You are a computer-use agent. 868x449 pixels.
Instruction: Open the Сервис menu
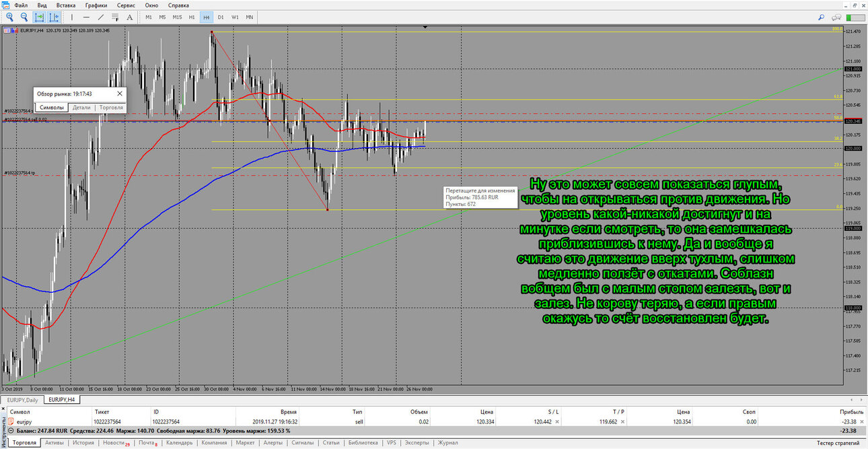tap(126, 5)
